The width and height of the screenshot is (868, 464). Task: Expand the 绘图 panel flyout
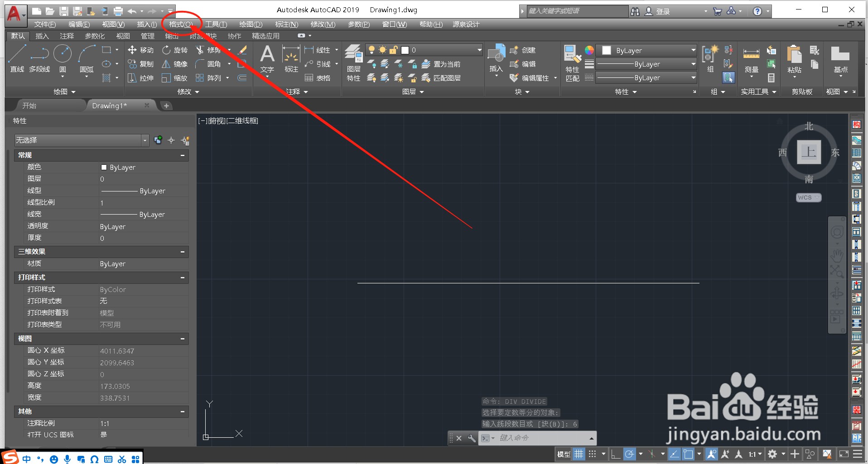pyautogui.click(x=65, y=92)
